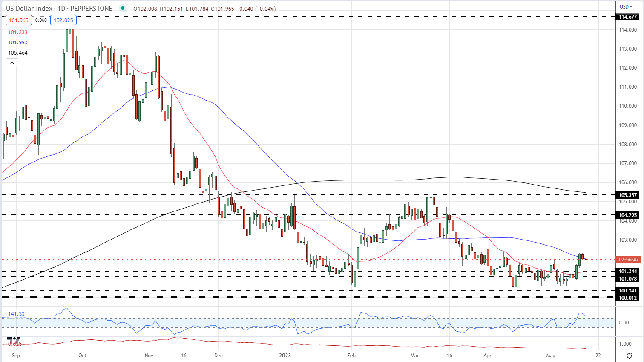Click the 0.625 indicator value
Image resolution: width=644 pixels, height=362 pixels.
[x=15, y=344]
